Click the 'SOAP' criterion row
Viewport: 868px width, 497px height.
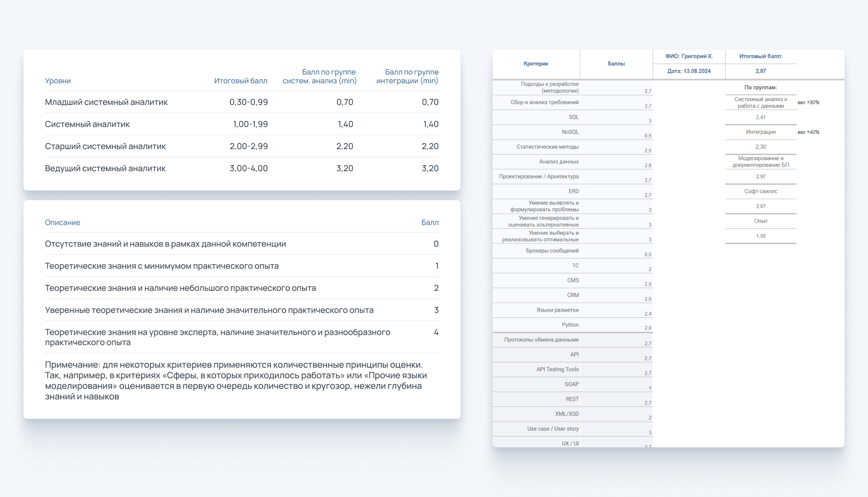pyautogui.click(x=572, y=384)
